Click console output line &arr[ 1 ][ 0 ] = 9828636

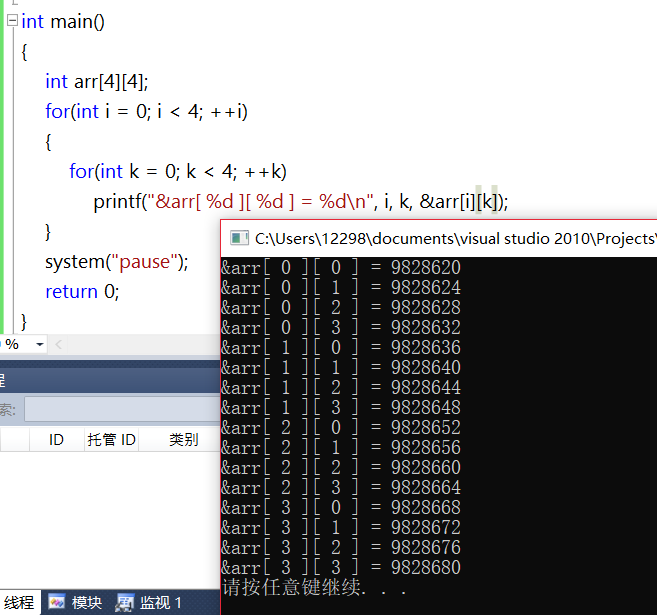click(x=341, y=347)
